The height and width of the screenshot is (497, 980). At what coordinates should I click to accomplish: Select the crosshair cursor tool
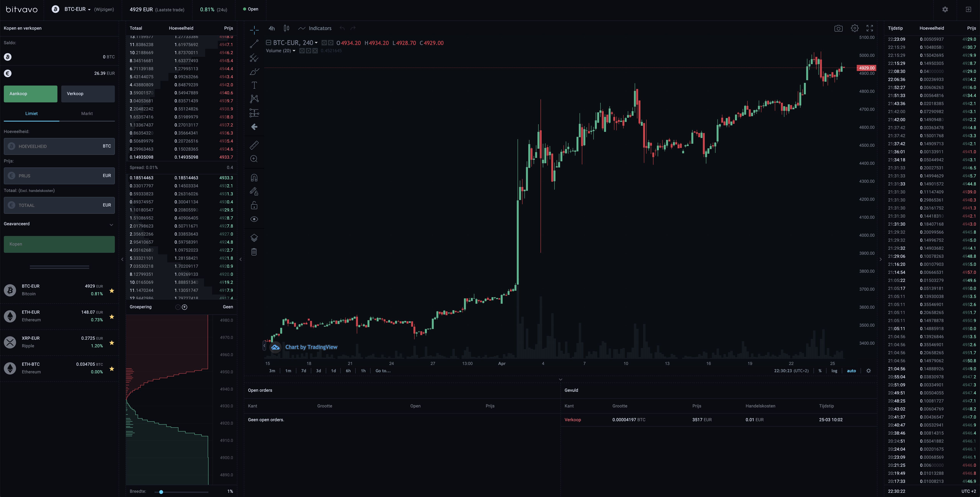[x=254, y=30]
